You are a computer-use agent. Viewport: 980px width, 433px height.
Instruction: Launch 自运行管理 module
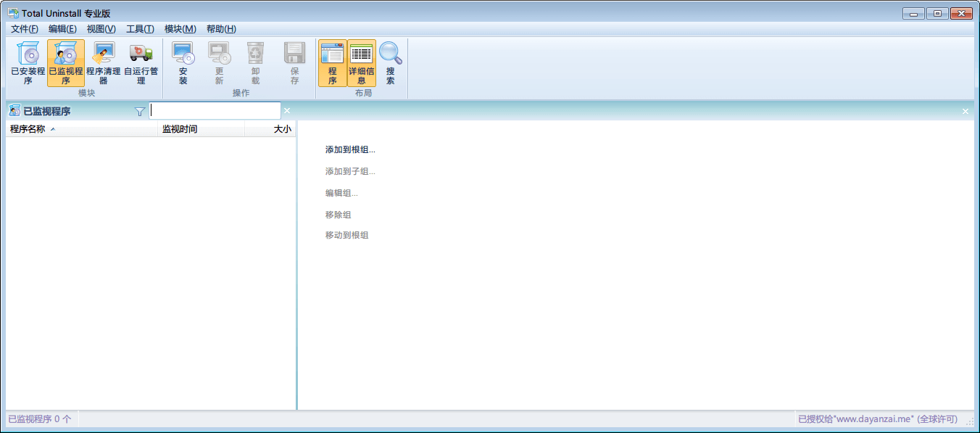(x=141, y=64)
